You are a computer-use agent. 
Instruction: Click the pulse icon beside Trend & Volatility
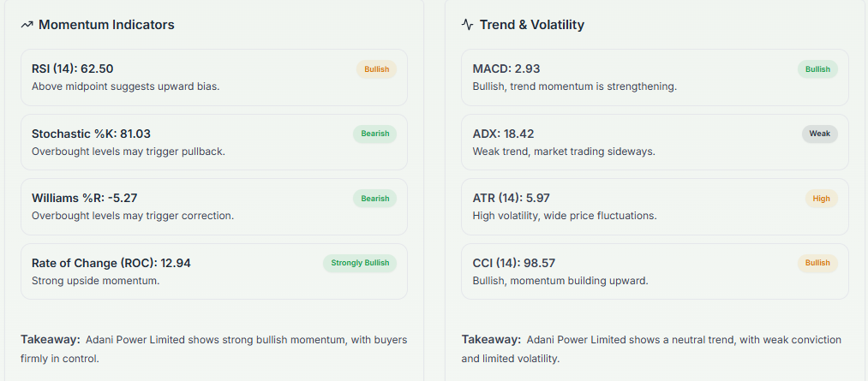click(467, 25)
